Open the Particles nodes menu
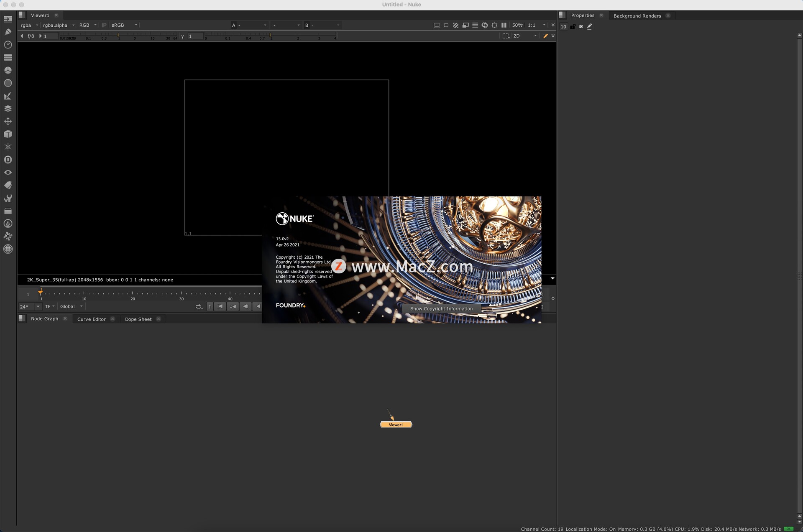Viewport: 803px width, 532px height. 8,147
